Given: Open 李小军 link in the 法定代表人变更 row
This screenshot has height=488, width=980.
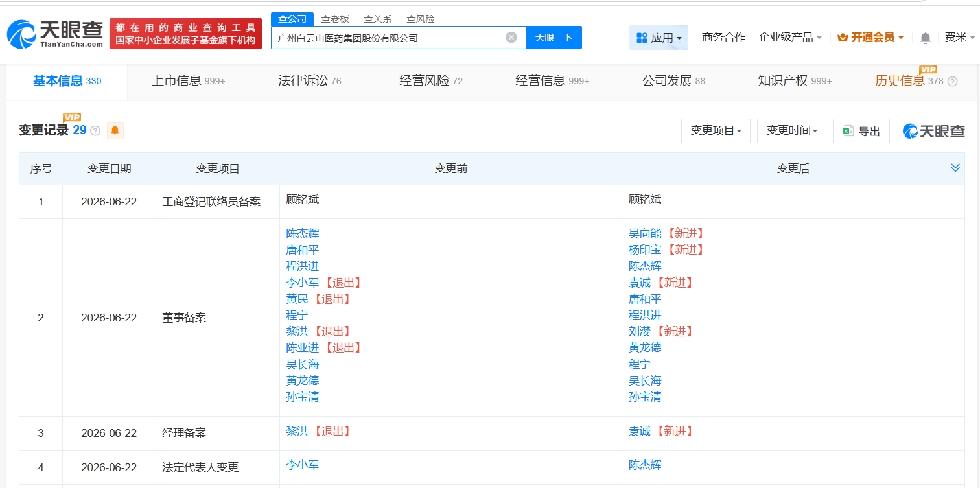Looking at the screenshot, I should coord(303,465).
